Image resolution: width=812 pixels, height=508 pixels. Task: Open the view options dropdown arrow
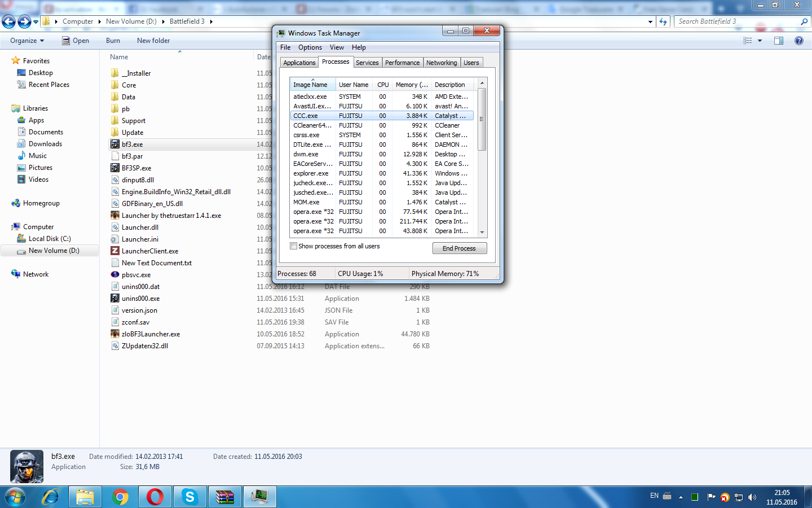click(760, 41)
